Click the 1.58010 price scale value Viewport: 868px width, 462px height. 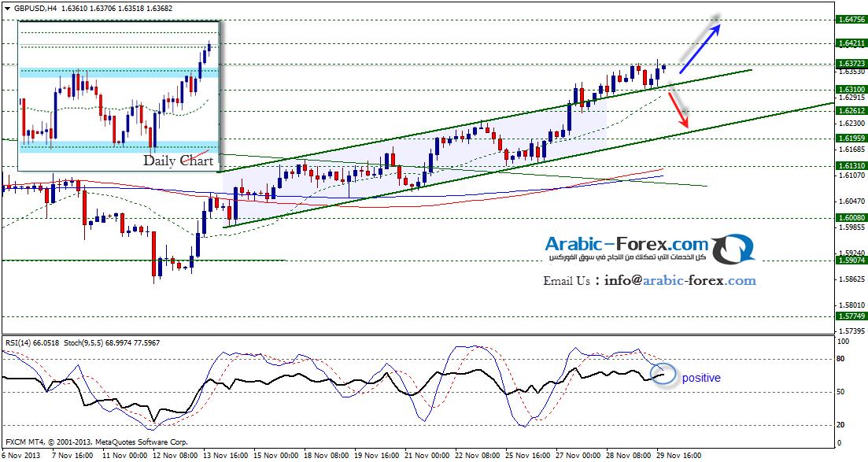click(x=851, y=305)
